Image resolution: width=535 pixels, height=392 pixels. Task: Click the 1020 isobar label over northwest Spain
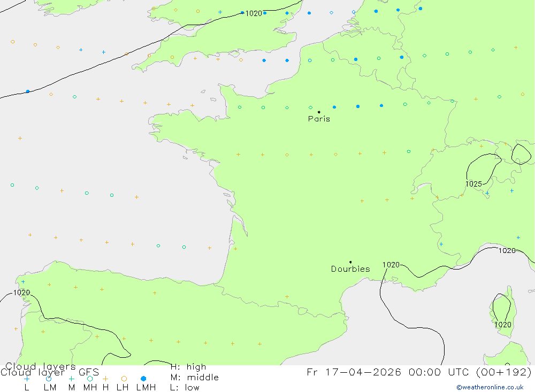(x=21, y=293)
